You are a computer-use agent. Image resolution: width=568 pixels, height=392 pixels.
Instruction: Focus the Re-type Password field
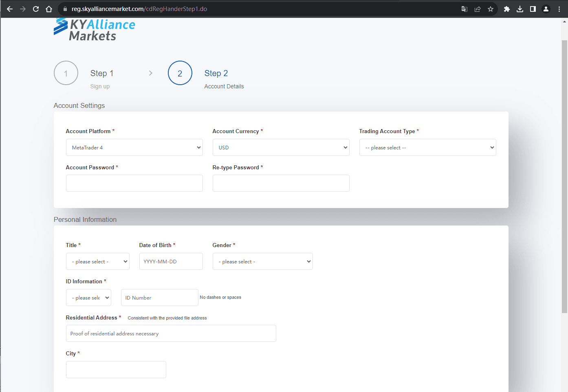[x=281, y=183]
